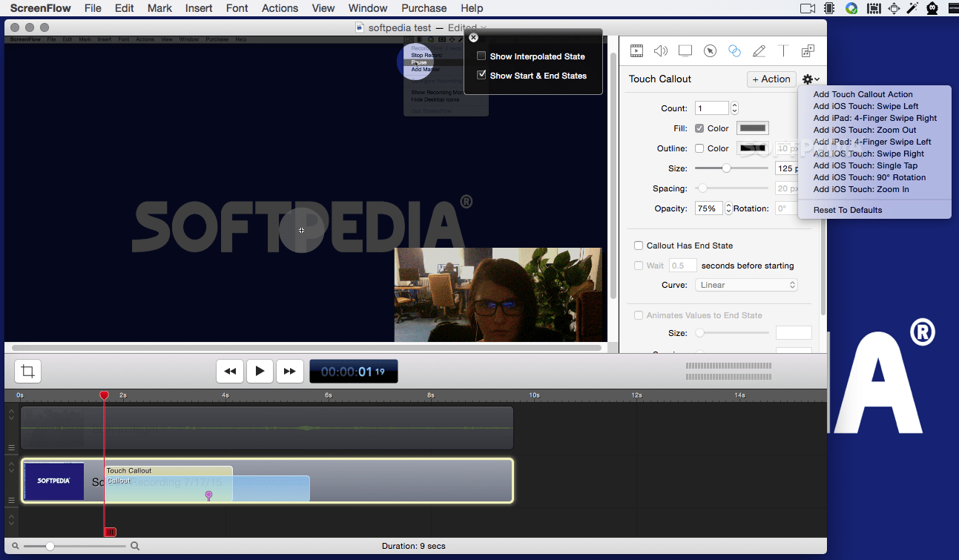959x560 pixels.
Task: Click the Opacity input field showing 75%
Action: pos(708,208)
